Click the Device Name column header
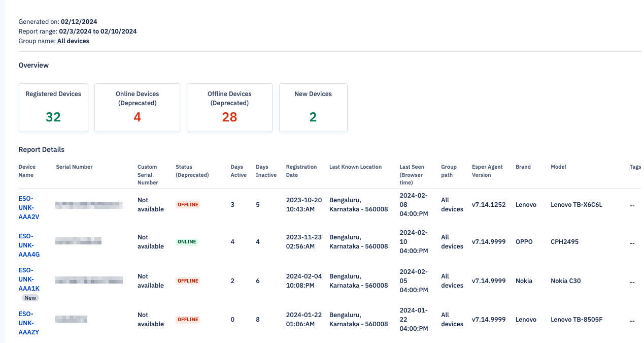Image resolution: width=644 pixels, height=343 pixels. pyautogui.click(x=27, y=171)
